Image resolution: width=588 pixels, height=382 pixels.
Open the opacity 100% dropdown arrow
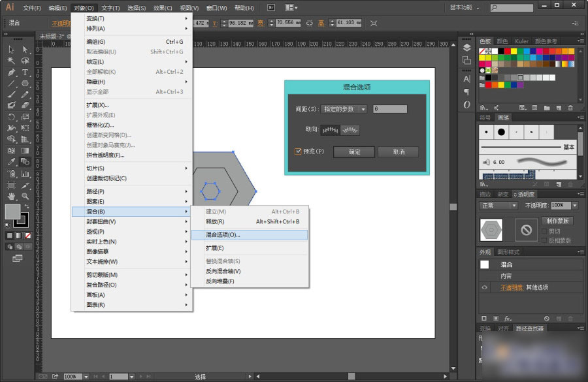point(575,206)
